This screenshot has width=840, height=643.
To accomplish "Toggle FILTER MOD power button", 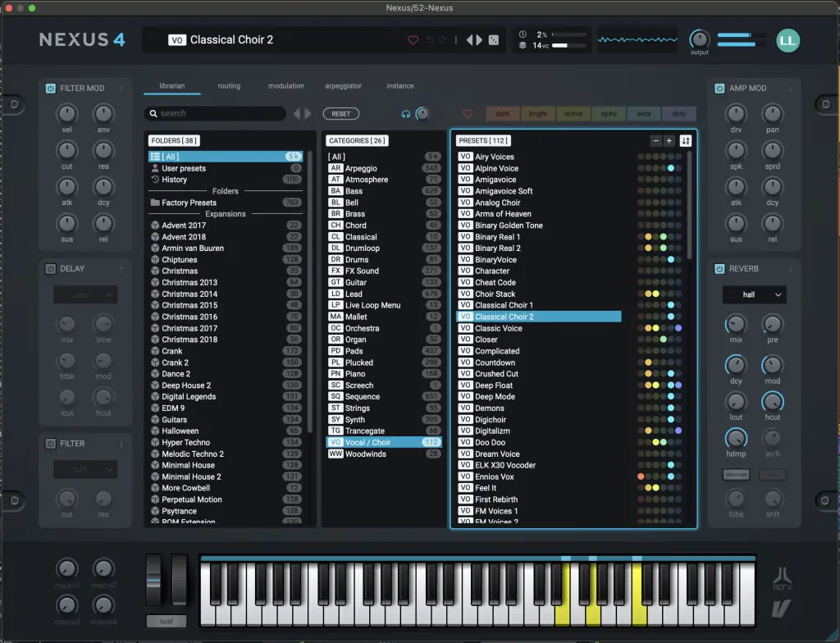I will click(50, 89).
